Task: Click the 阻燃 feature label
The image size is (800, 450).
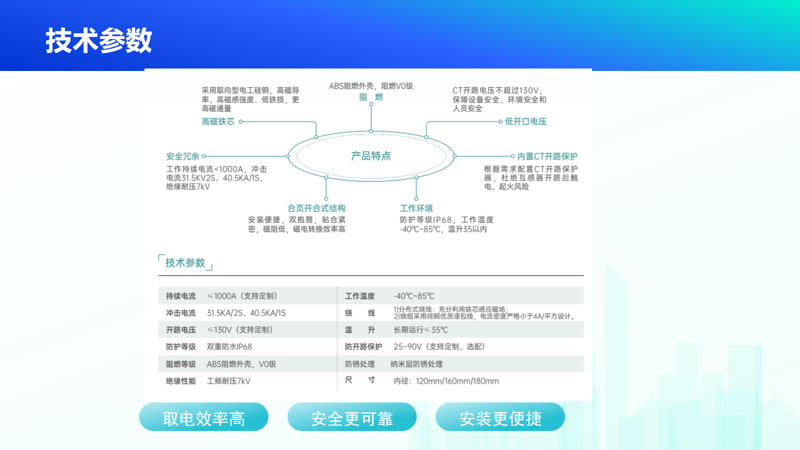Action: 371,97
